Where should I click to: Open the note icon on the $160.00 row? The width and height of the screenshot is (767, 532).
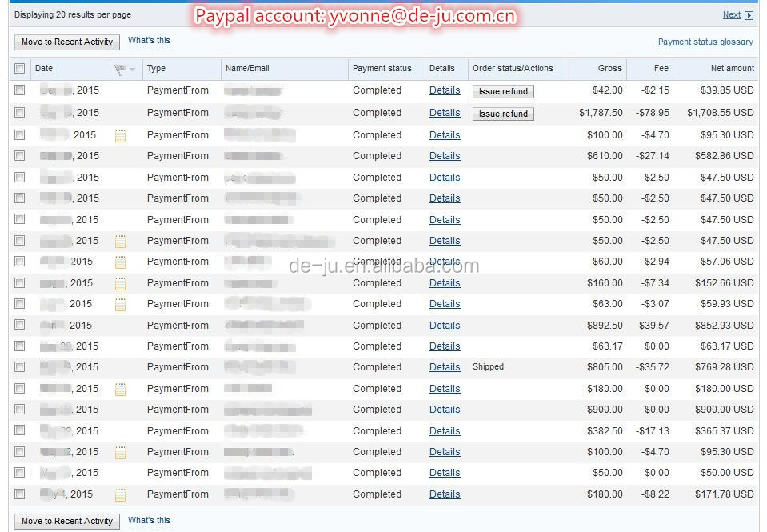click(x=120, y=284)
